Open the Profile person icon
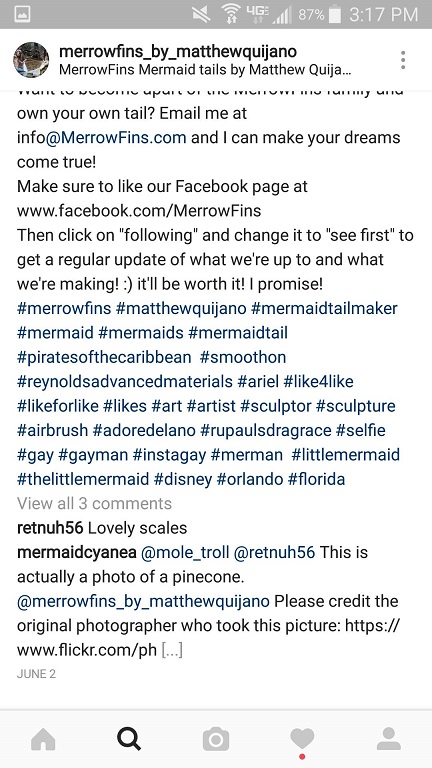The width and height of the screenshot is (432, 768). coord(388,739)
